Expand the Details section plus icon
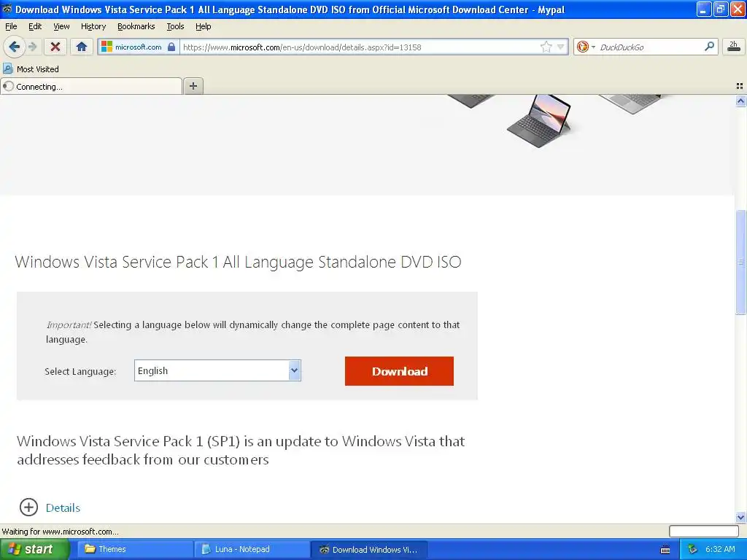Screen dimensions: 747x560 click(28, 507)
